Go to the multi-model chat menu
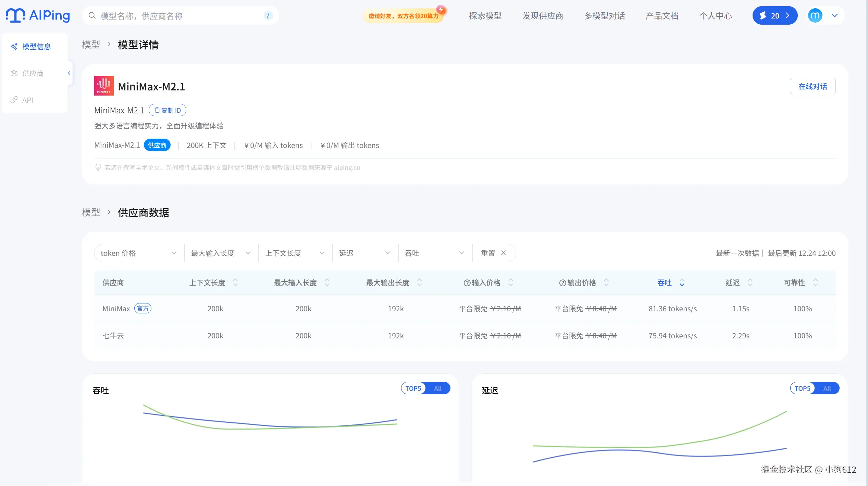This screenshot has height=486, width=868. pos(604,16)
